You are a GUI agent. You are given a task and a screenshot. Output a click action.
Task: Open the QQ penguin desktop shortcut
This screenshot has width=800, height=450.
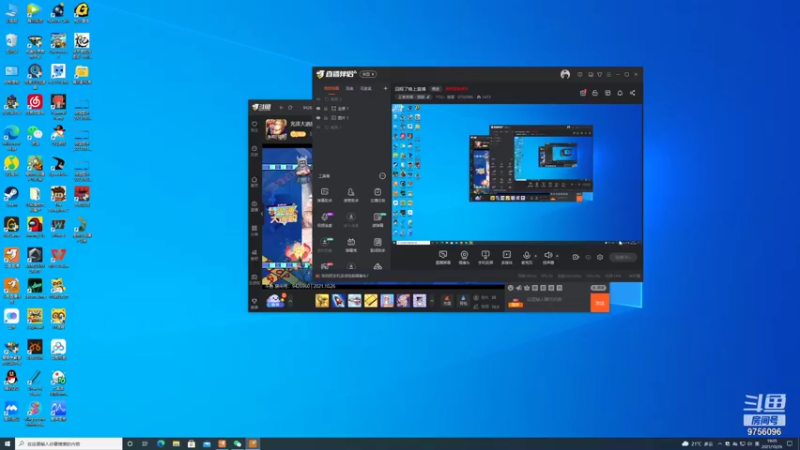click(x=11, y=378)
